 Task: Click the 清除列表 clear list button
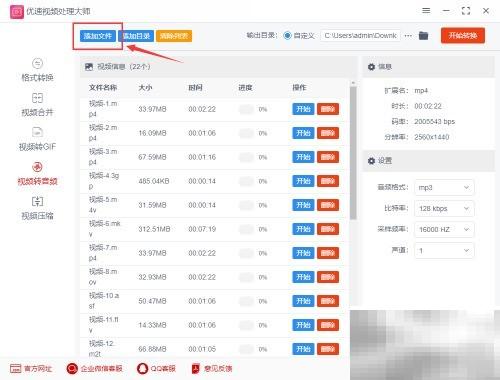coord(174,36)
